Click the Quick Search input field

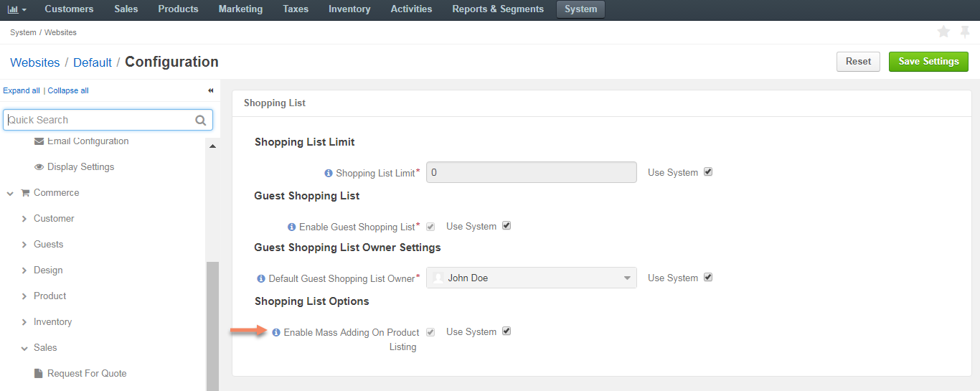[x=100, y=120]
